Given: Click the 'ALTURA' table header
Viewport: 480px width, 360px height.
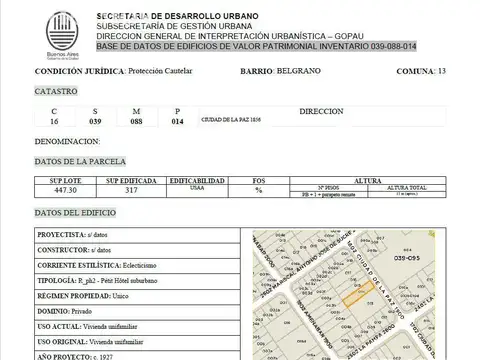Looking at the screenshot, I should [x=368, y=180].
